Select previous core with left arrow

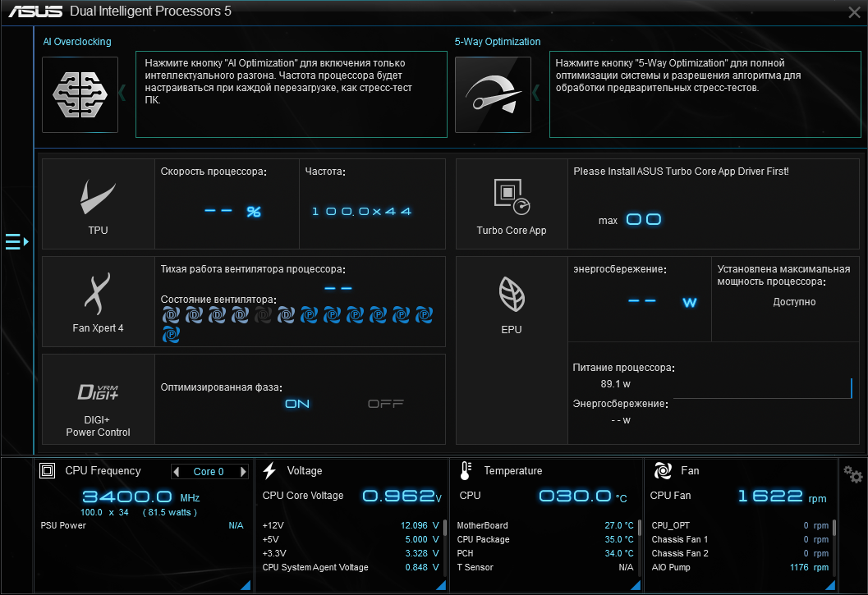pos(177,472)
